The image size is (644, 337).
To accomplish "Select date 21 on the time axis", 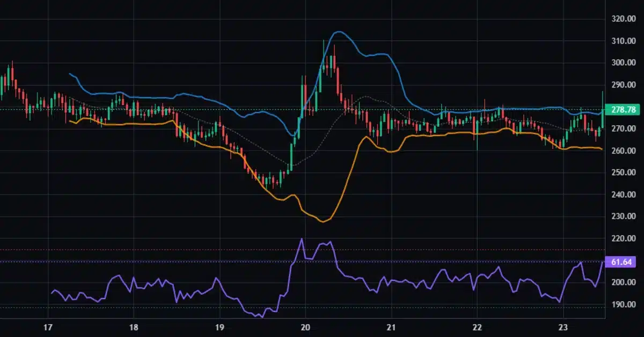I will (x=391, y=327).
